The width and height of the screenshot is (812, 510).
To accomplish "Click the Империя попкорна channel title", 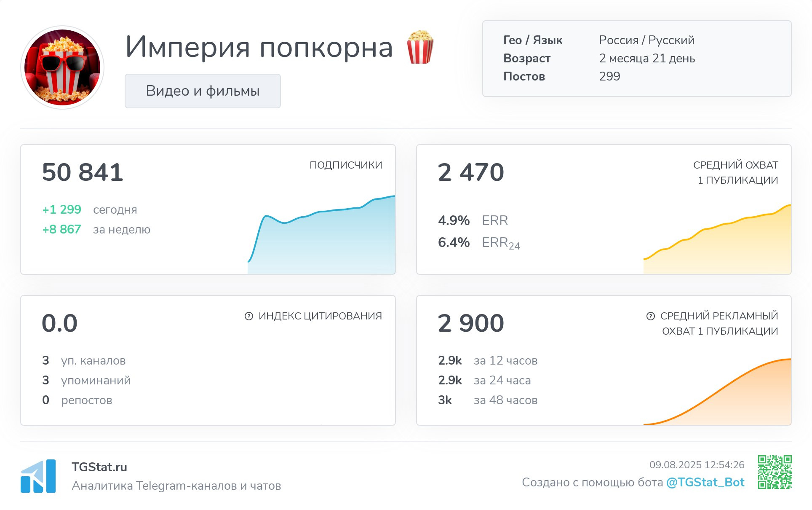I will coord(259,47).
